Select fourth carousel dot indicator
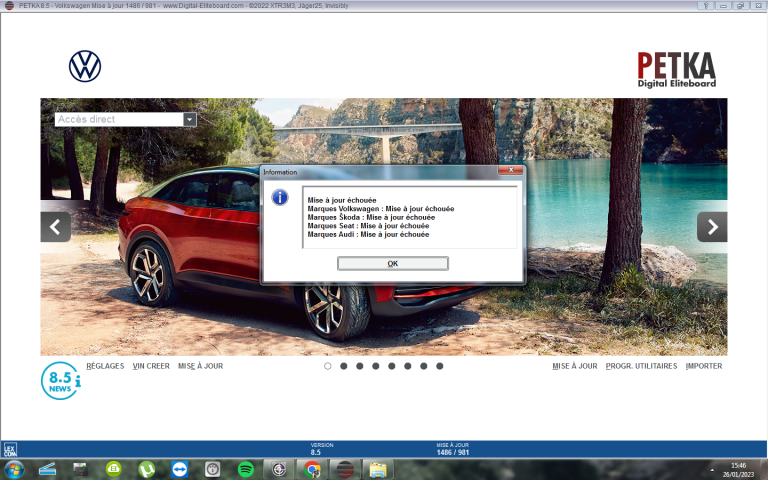The width and height of the screenshot is (768, 480). [376, 366]
